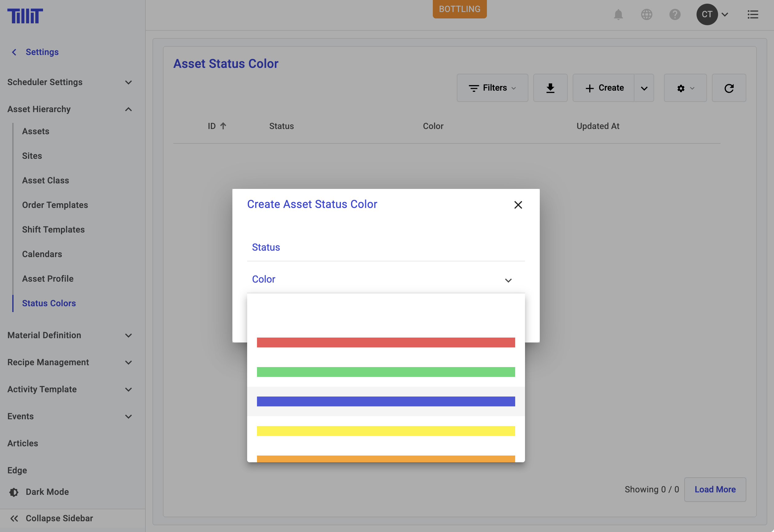The image size is (774, 532).
Task: Open the top-right list menu icon
Action: [x=753, y=15]
